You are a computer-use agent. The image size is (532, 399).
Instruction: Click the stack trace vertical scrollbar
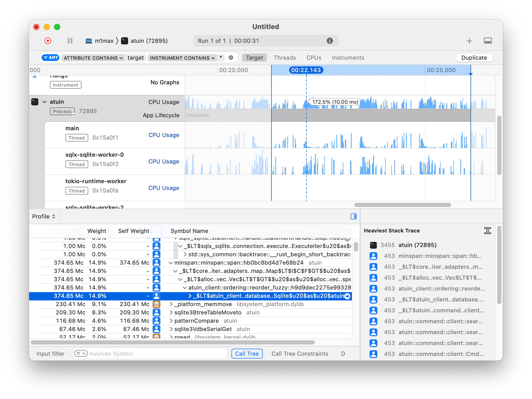[x=499, y=265]
